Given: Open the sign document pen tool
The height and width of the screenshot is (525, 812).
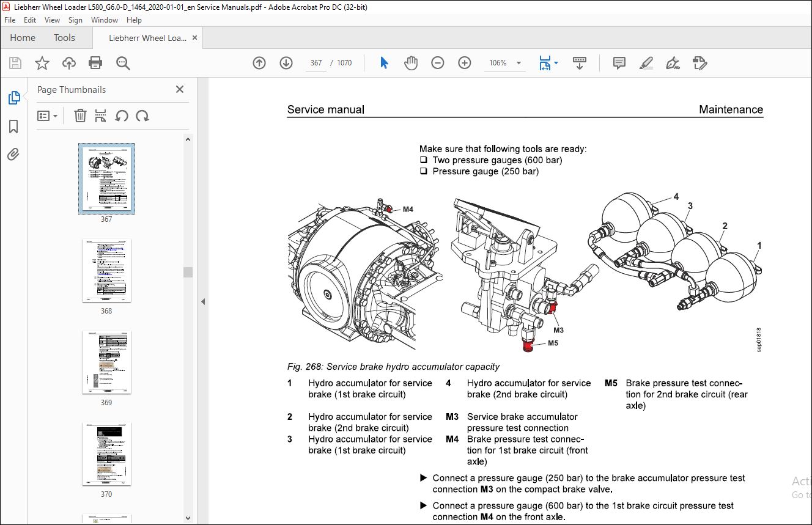Looking at the screenshot, I should 673,63.
